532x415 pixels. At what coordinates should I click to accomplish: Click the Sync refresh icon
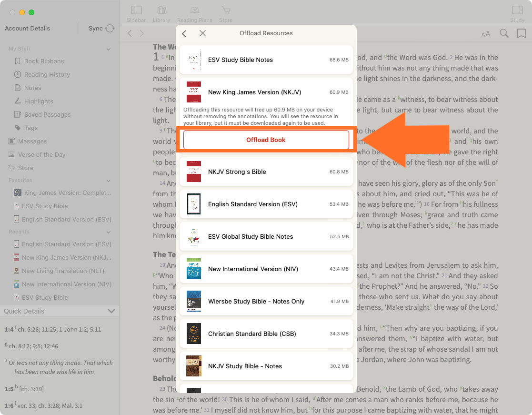click(110, 29)
